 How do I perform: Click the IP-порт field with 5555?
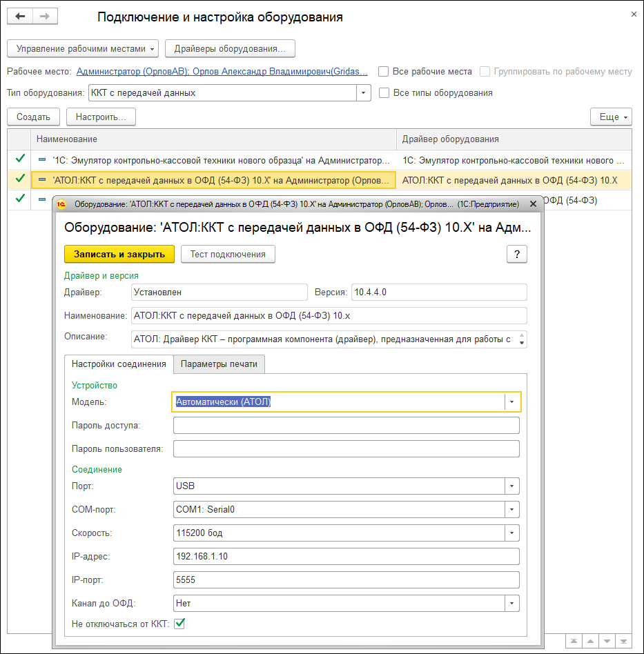(x=347, y=579)
